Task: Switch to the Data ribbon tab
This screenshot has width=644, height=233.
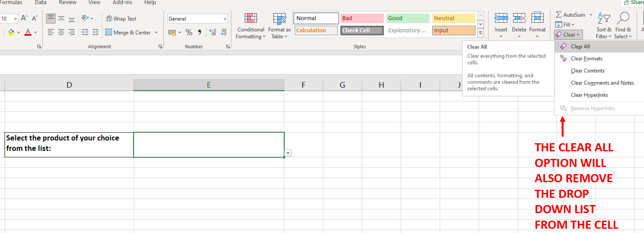Action: pos(41,3)
